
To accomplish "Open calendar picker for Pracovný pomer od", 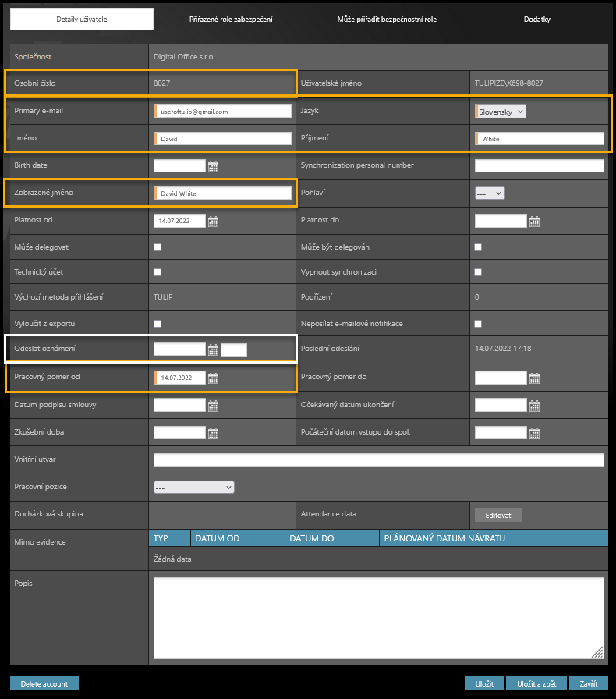I will pos(213,378).
